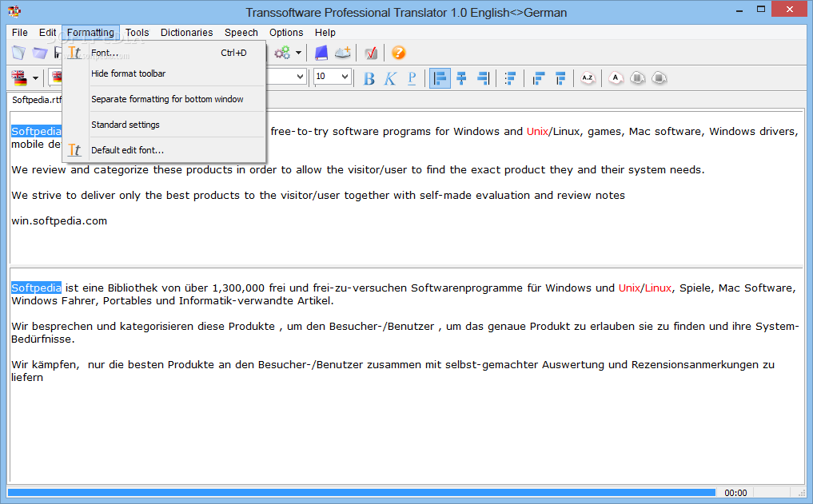Click the decrease indent icon
813x504 pixels.
(538, 78)
